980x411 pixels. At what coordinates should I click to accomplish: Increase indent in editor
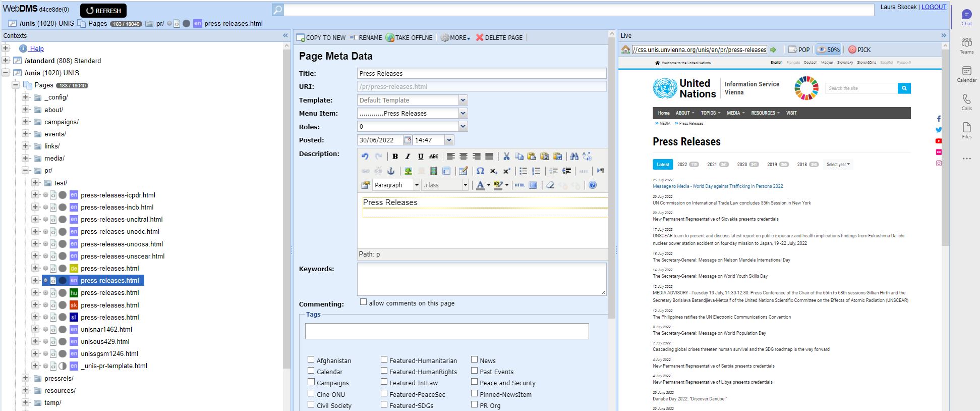point(566,171)
